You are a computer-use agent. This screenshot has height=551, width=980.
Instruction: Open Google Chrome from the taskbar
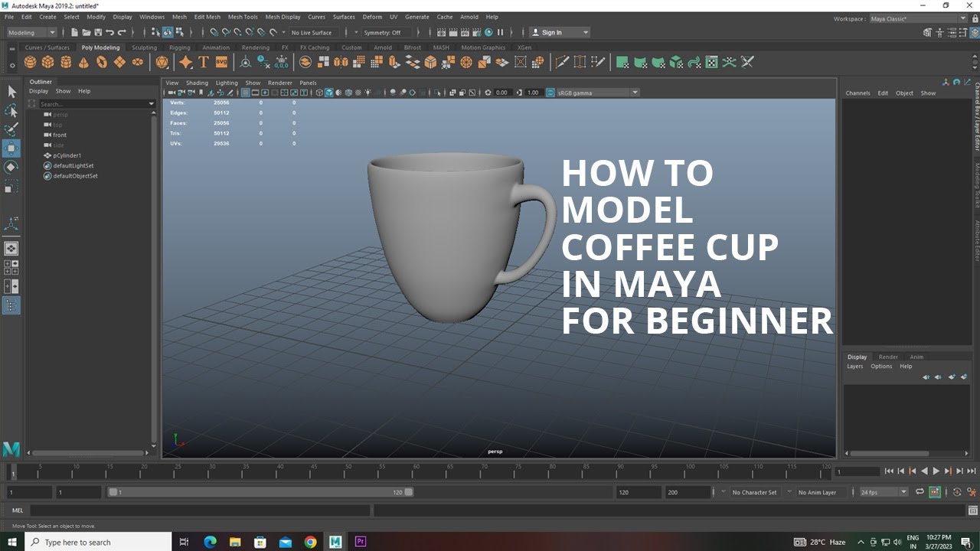[x=310, y=542]
